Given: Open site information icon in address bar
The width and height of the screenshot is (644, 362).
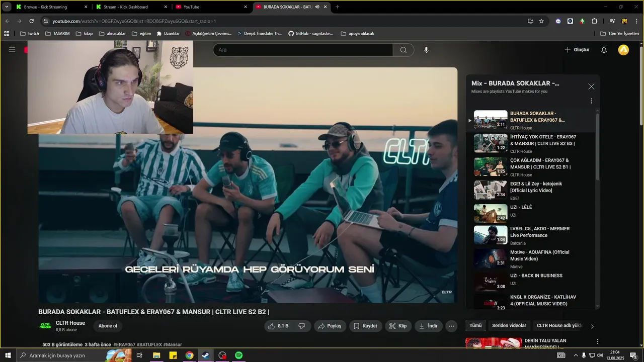Looking at the screenshot, I should (45, 21).
